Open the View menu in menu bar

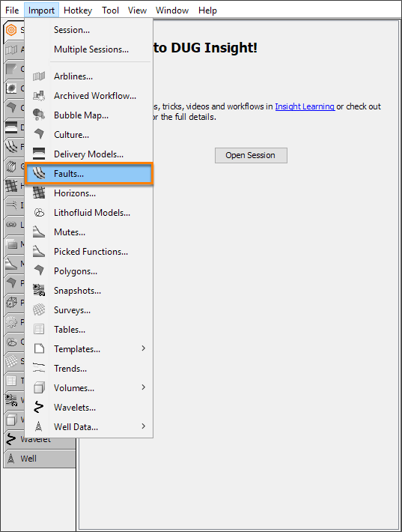[x=137, y=10]
